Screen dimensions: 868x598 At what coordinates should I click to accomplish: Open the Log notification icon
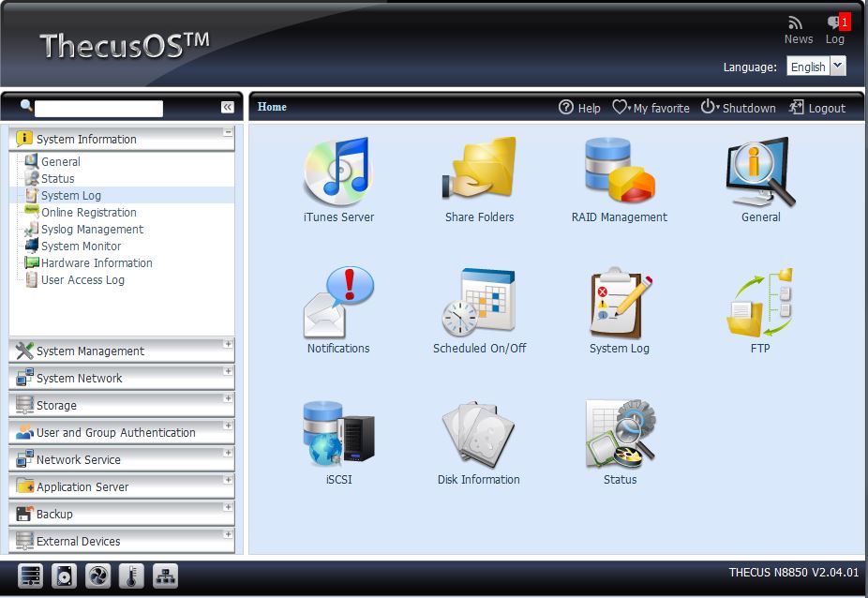click(x=835, y=22)
